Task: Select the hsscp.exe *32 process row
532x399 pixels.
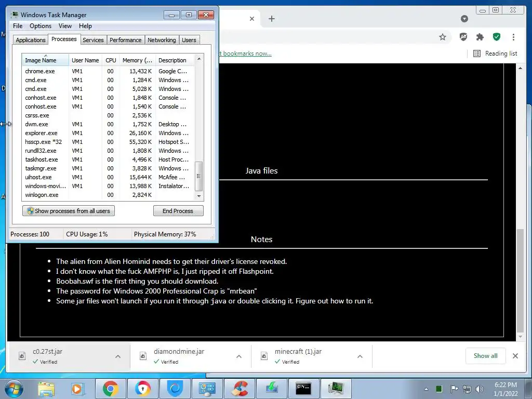Action: [x=108, y=142]
